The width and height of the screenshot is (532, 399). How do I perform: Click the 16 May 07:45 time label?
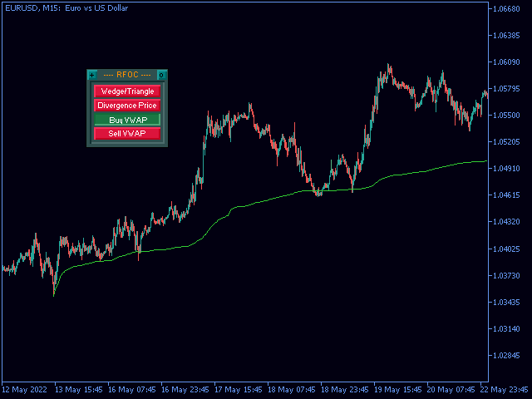coord(132,390)
